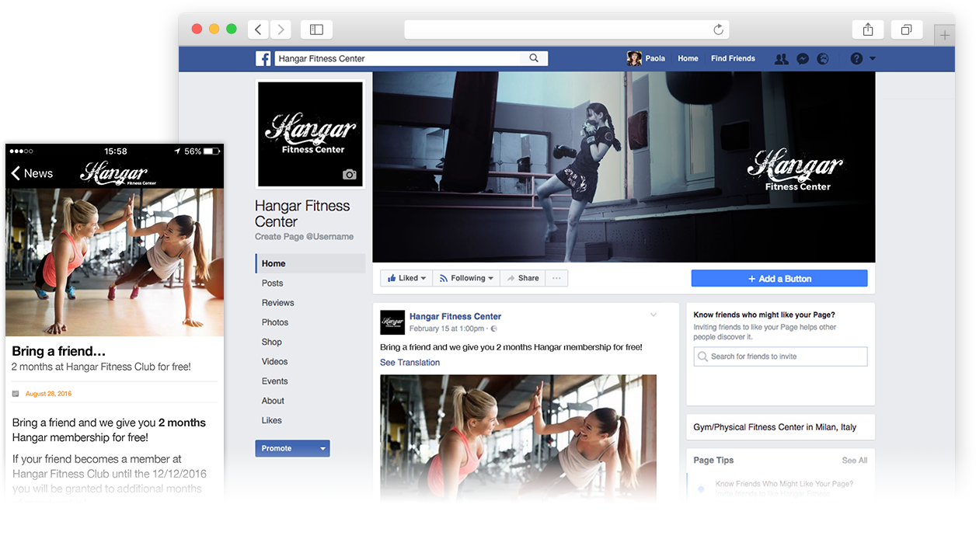Click the post timestamp February 15
The width and height of the screenshot is (976, 560).
pos(447,329)
